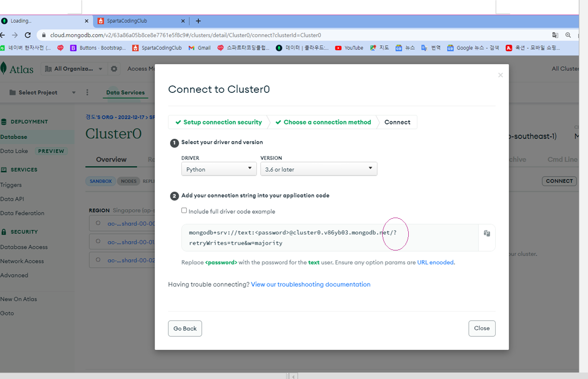Screen dimensions: 588x379
Task: Open the Driver dropdown showing Python
Action: point(219,169)
